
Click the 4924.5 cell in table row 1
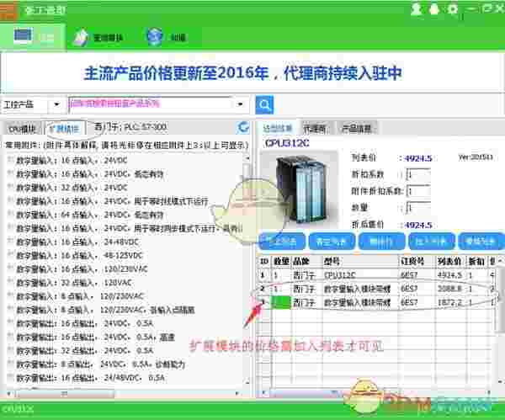click(x=450, y=275)
